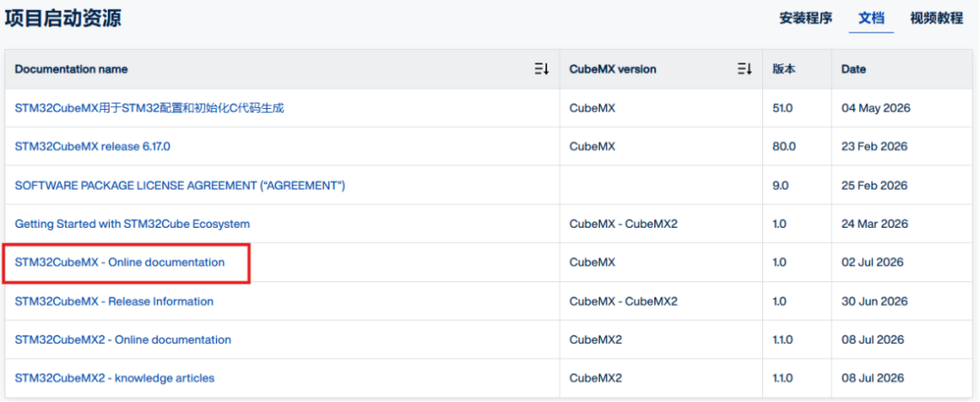The height and width of the screenshot is (402, 980).
Task: Open STM32CubeMX2 - knowledge articles link
Action: point(114,378)
